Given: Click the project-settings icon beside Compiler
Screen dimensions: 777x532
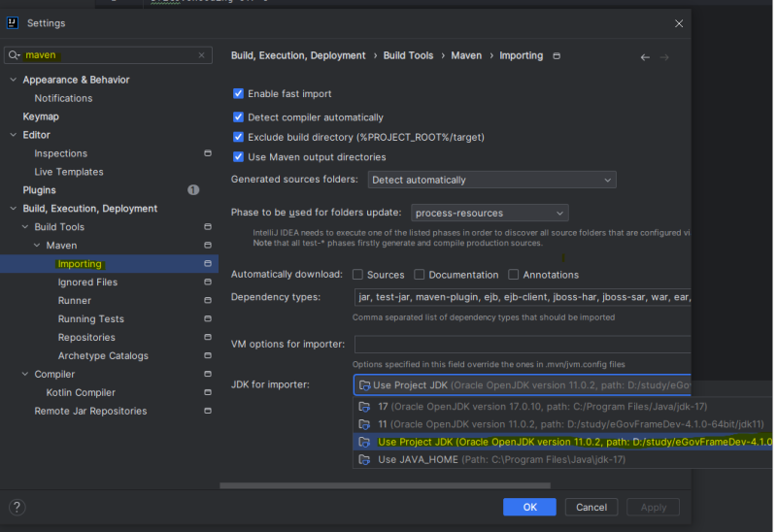Looking at the screenshot, I should tap(208, 374).
